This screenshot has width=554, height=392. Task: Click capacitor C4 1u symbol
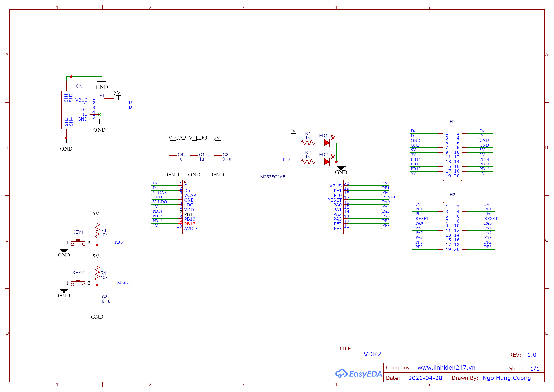[x=173, y=155]
